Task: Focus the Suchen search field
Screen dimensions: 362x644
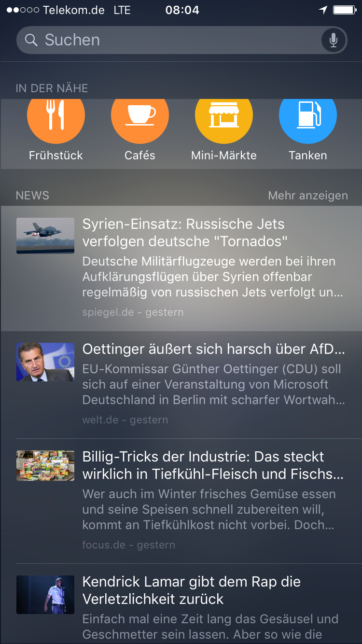Action: click(x=181, y=40)
